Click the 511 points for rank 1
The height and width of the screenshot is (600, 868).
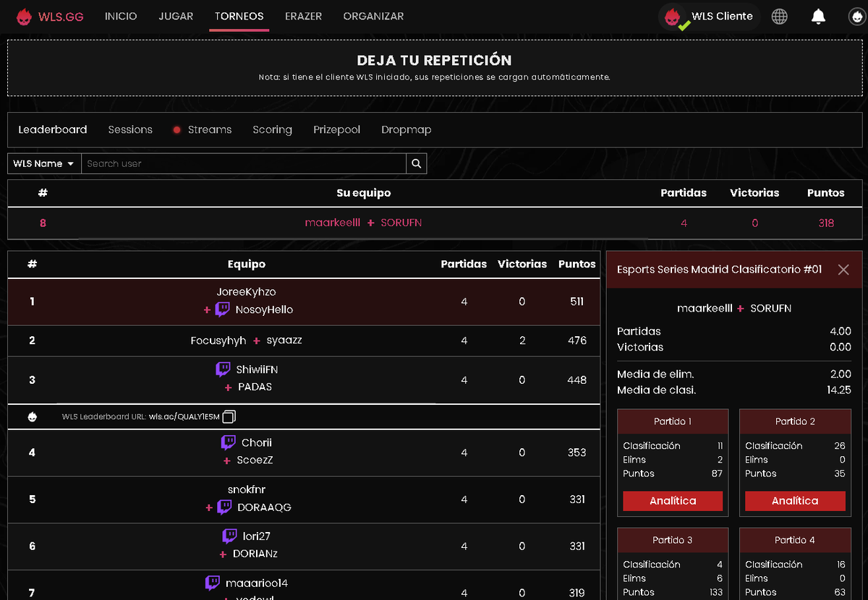(x=576, y=301)
